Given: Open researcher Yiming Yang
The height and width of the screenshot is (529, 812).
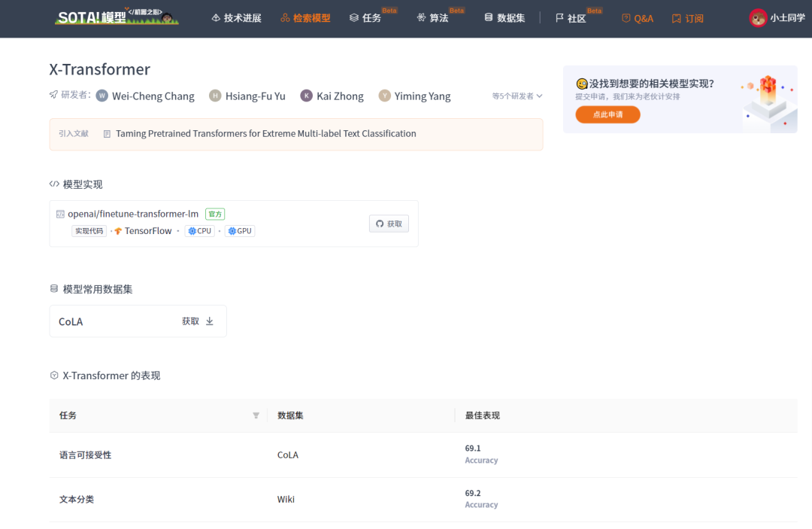Looking at the screenshot, I should click(423, 96).
